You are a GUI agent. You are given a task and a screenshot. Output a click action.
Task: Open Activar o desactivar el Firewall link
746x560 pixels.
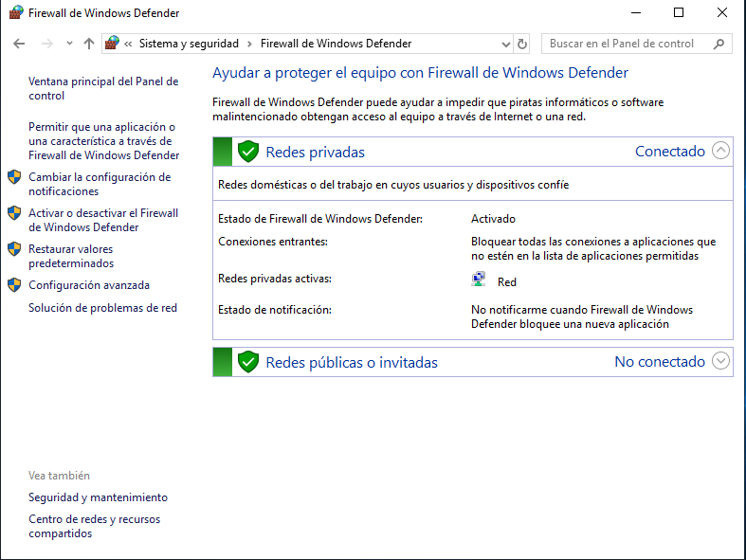pos(103,220)
